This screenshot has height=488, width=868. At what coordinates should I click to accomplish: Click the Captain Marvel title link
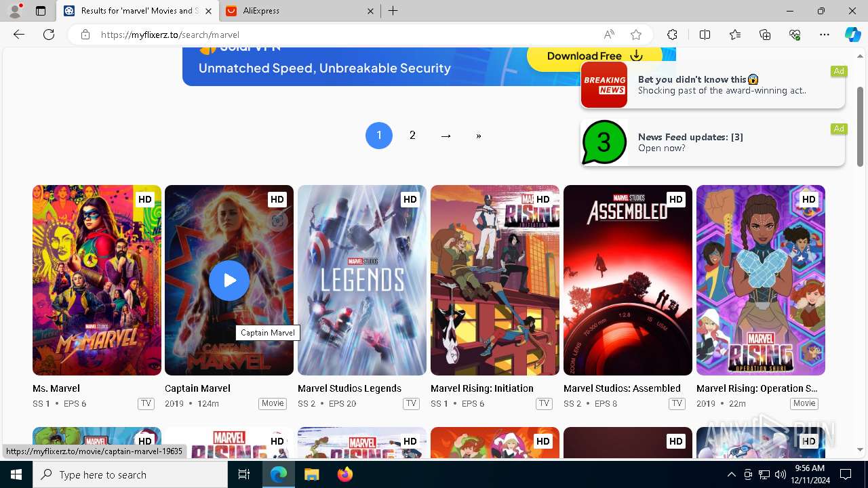[197, 388]
